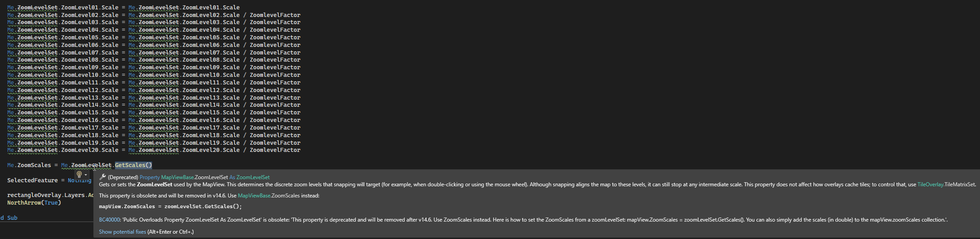This screenshot has width=980, height=239.
Task: Click the Nothing keyword after SelectedFeature
Action: 80,180
